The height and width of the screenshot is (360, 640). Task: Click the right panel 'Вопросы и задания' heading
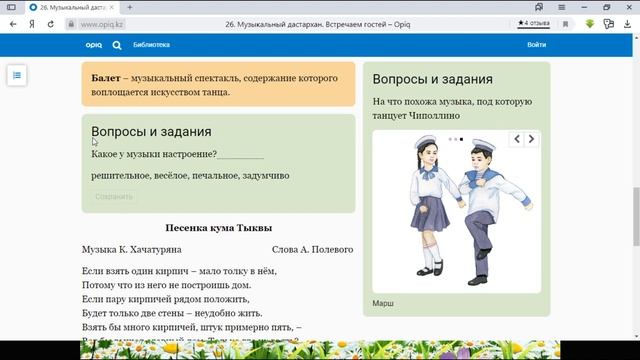point(433,79)
